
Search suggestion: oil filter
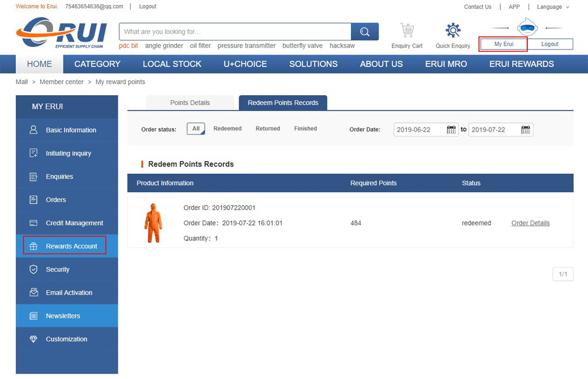[x=201, y=46]
